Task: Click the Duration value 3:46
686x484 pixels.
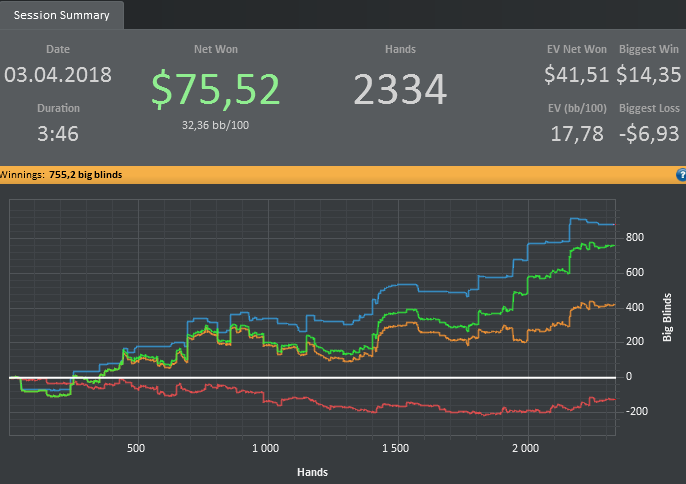Action: click(58, 134)
